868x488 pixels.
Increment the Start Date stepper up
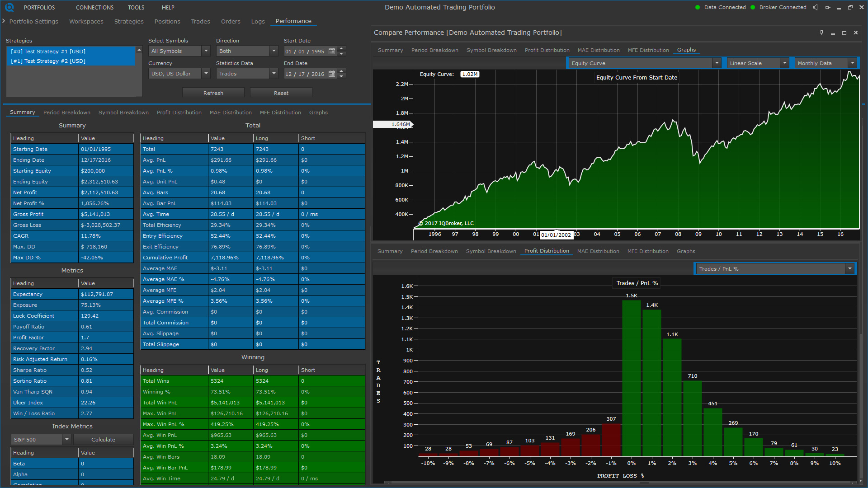[x=342, y=49]
